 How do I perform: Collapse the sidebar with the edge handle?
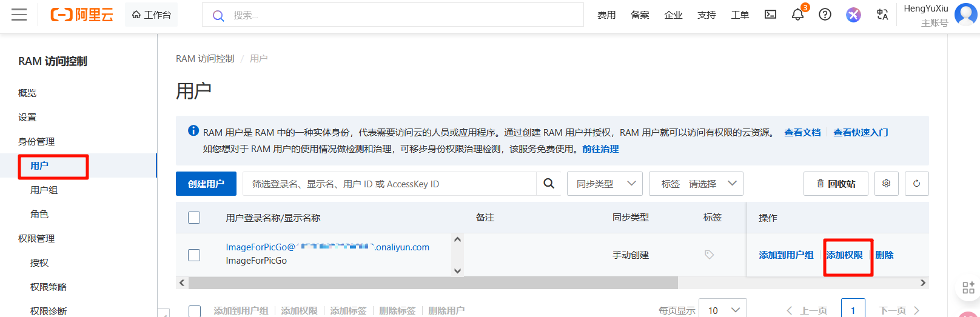tap(163, 313)
